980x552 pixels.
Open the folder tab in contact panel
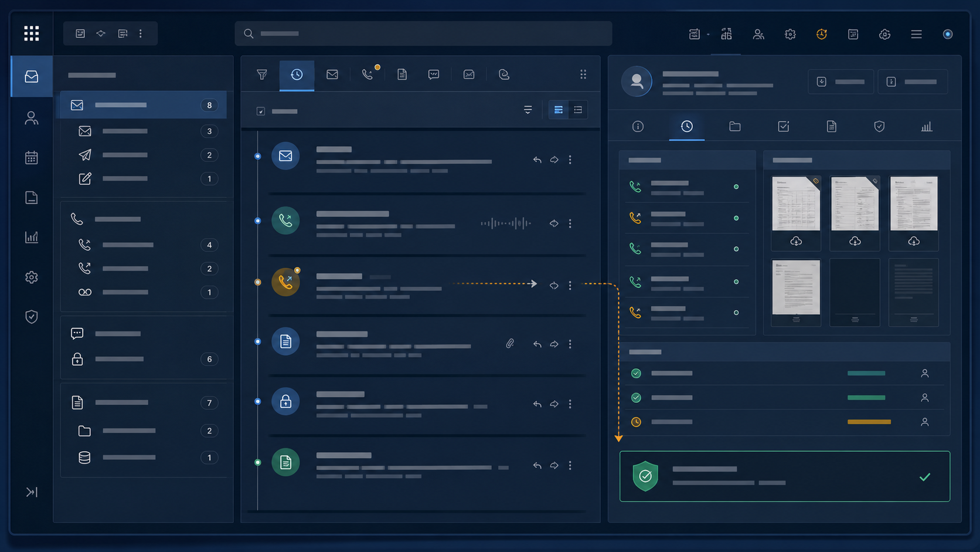[x=735, y=126]
